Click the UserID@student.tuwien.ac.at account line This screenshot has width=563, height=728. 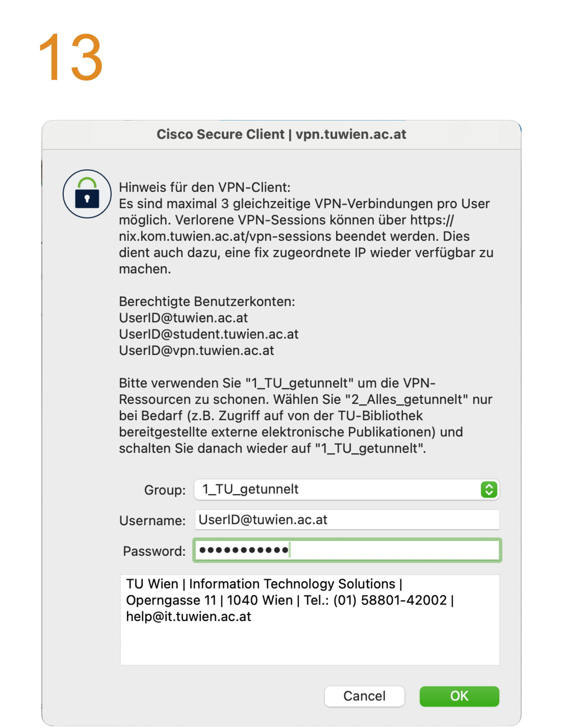pyautogui.click(x=209, y=334)
